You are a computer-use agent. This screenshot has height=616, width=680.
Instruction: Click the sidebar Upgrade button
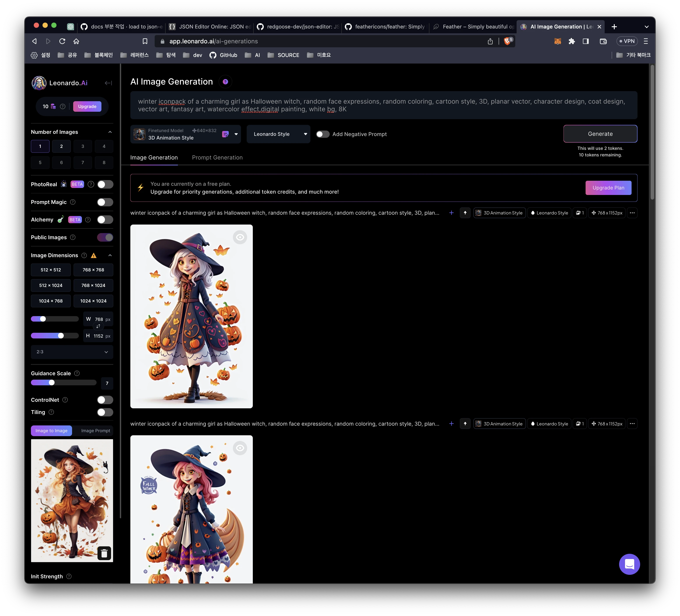[87, 106]
